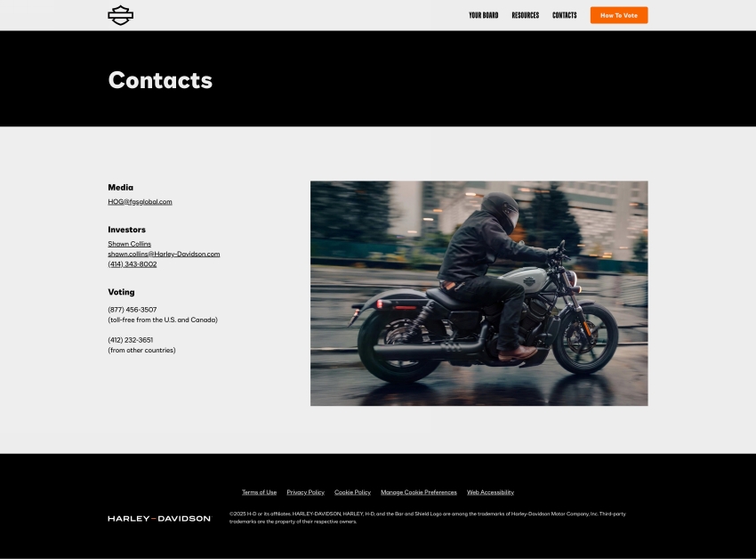Open the Cookie Policy footer link
This screenshot has height=559, width=756.
(352, 492)
